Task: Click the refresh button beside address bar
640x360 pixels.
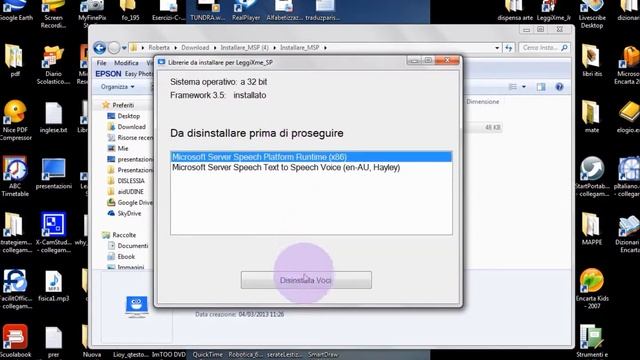Action: 509,48
